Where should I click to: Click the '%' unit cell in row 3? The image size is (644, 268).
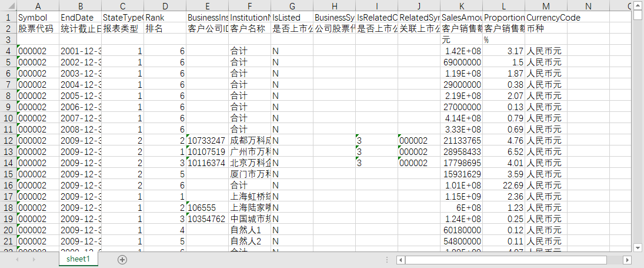[x=504, y=40]
